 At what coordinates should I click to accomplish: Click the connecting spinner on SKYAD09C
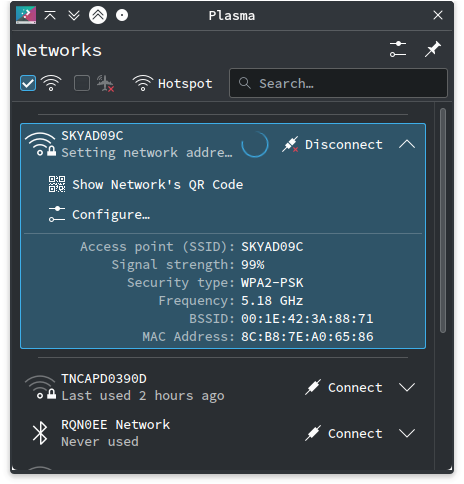pos(255,144)
